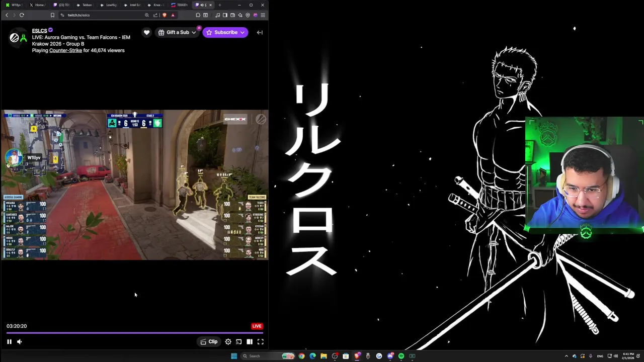Launch Microsoft Edge from the taskbar

313,356
